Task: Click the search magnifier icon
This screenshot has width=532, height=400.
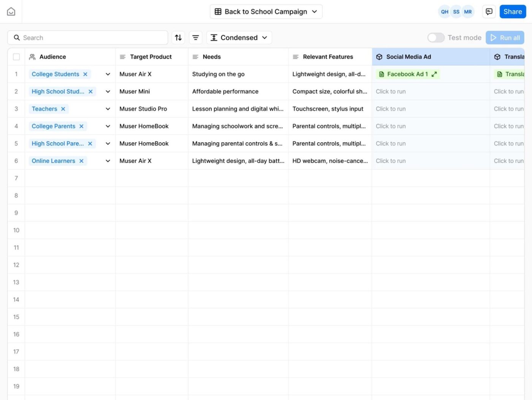Action: [17, 37]
